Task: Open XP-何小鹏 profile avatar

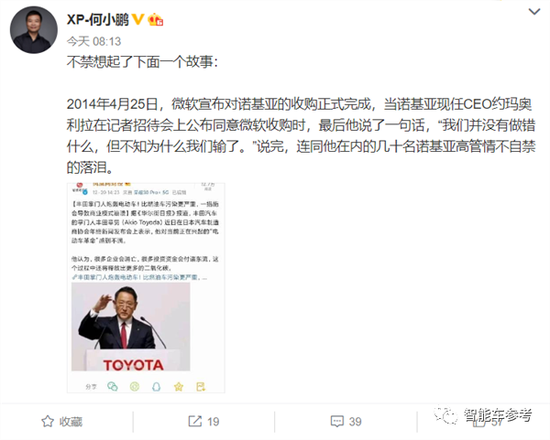Action: [x=34, y=30]
